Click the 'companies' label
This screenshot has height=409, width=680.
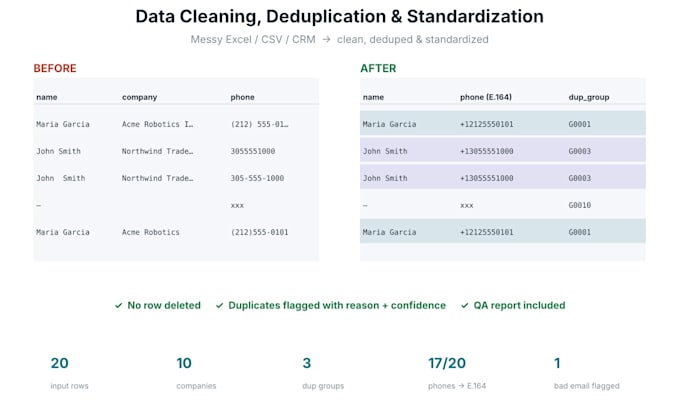coord(196,386)
